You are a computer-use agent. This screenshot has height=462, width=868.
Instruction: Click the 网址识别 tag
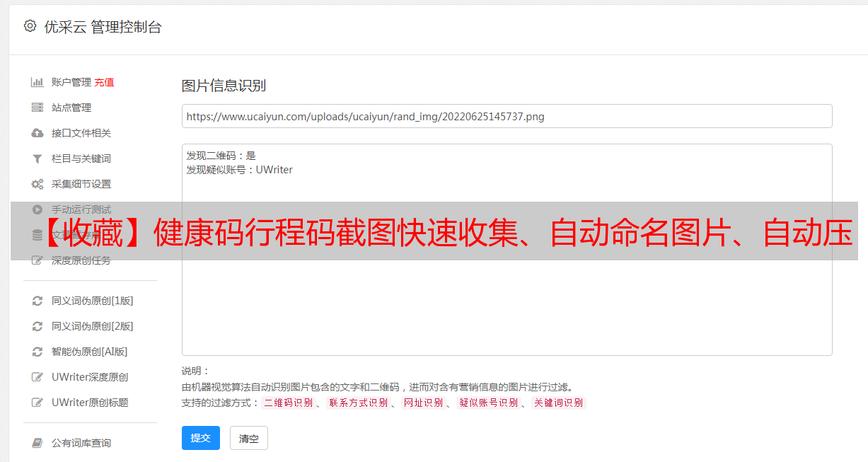tap(423, 403)
